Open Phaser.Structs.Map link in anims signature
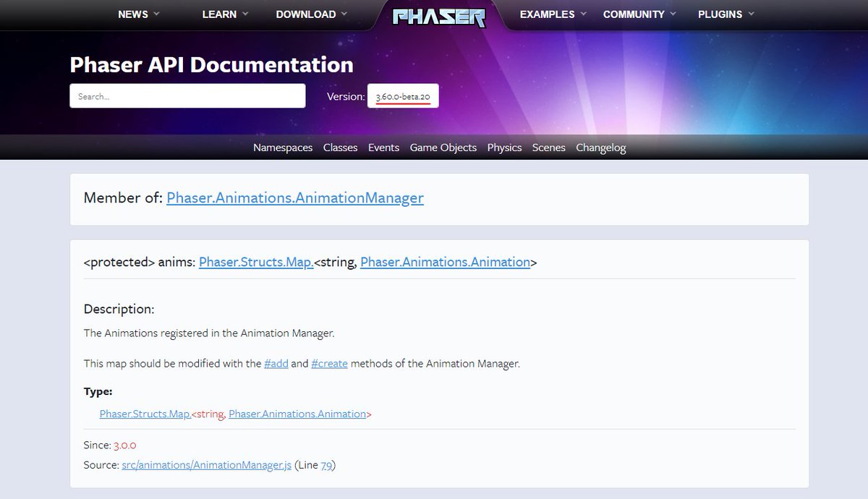Screen dimensions: 868x499 pos(256,262)
